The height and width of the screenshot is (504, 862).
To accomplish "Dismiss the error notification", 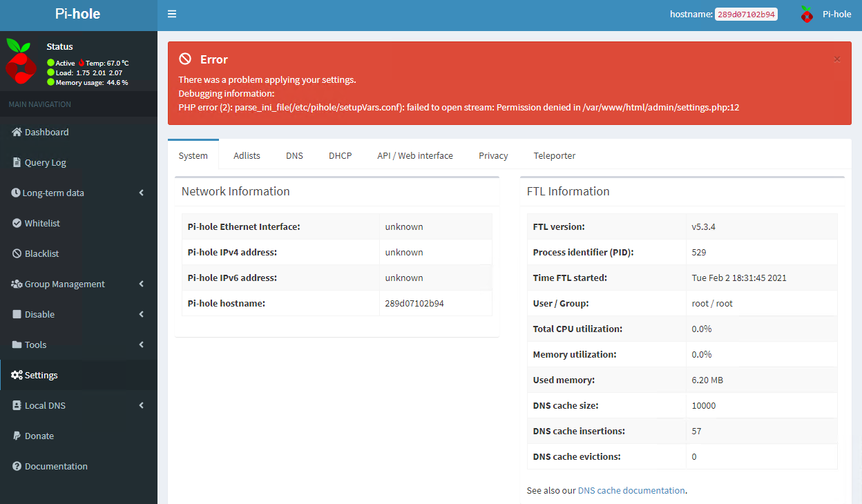I will [x=836, y=59].
